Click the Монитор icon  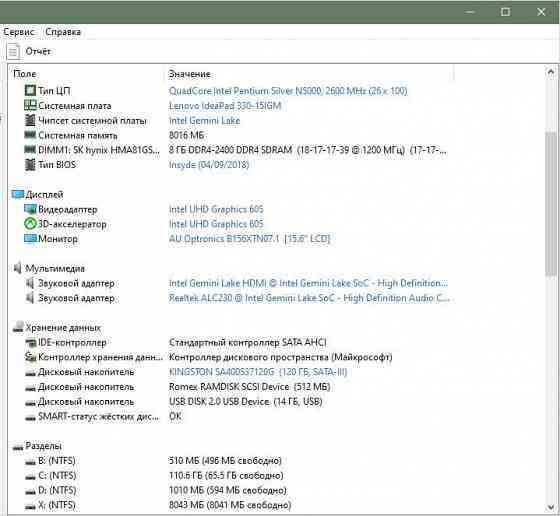tap(30, 238)
